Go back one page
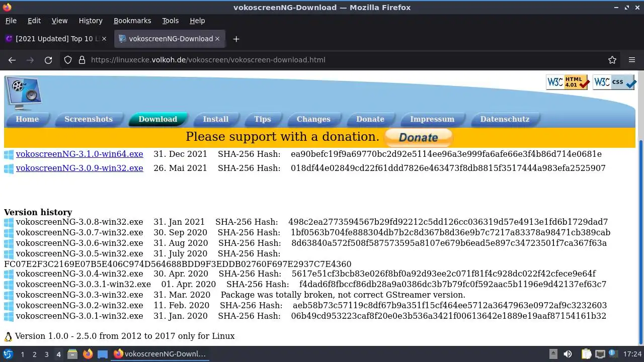644x362 pixels. coord(12,60)
